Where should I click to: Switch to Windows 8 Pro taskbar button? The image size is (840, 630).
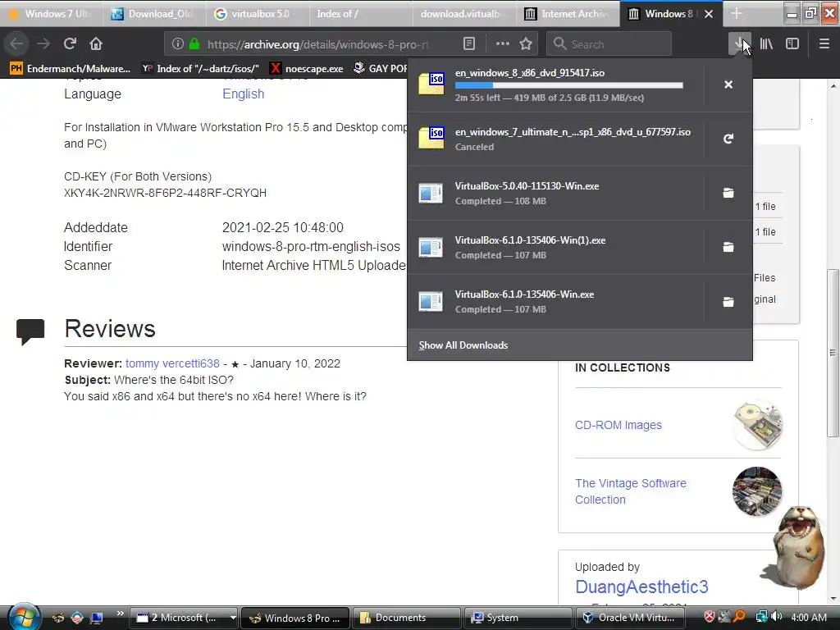[x=295, y=618]
